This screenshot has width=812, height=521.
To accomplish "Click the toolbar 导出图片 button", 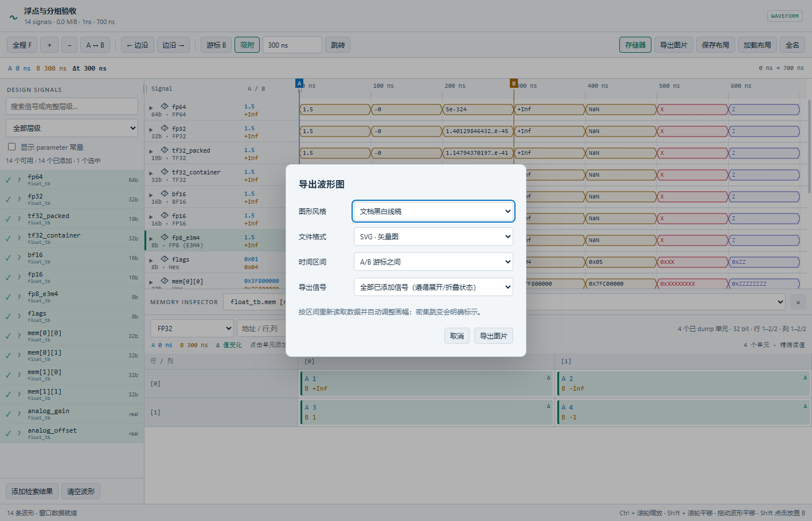I will [674, 45].
